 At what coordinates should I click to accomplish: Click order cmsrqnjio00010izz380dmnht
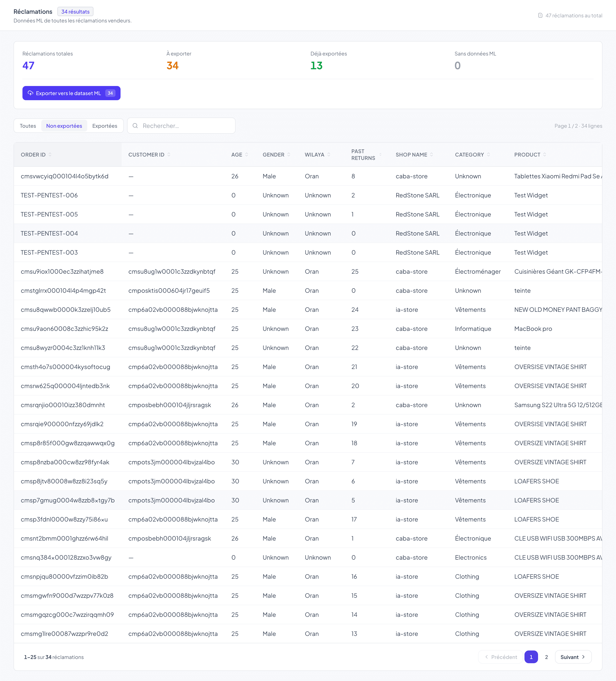pos(63,405)
